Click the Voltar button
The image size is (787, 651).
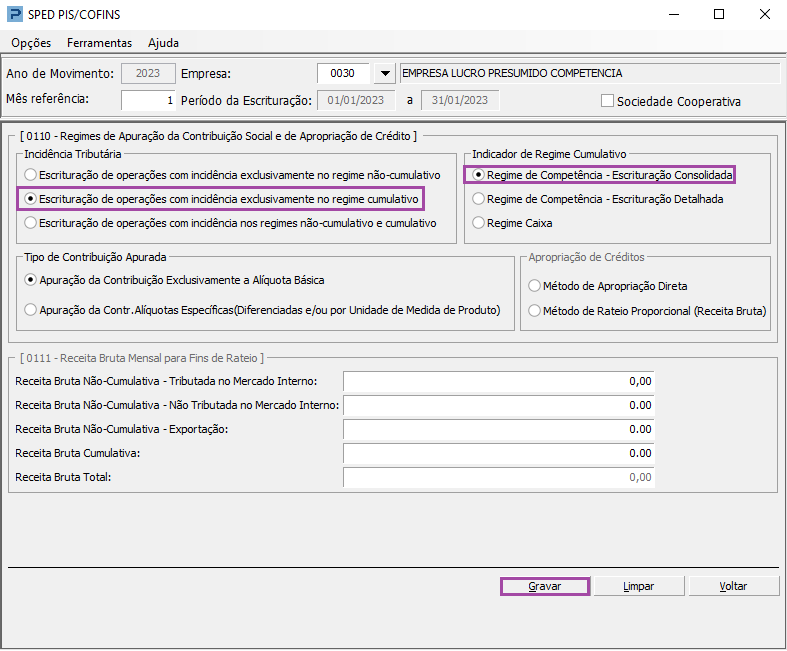tap(733, 586)
